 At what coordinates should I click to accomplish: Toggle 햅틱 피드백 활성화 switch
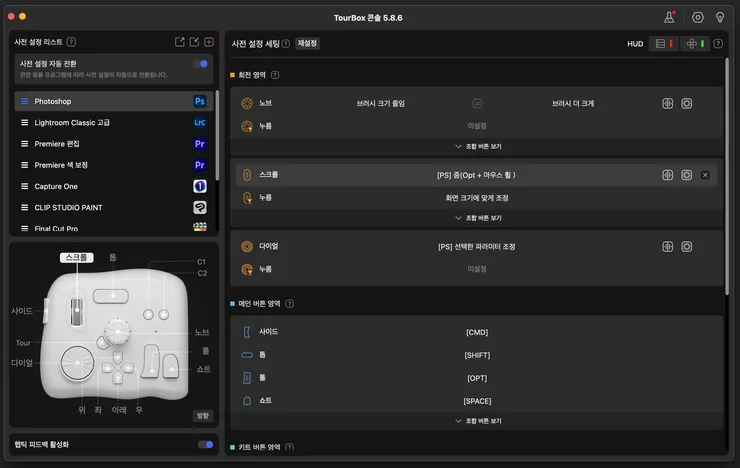pyautogui.click(x=206, y=444)
